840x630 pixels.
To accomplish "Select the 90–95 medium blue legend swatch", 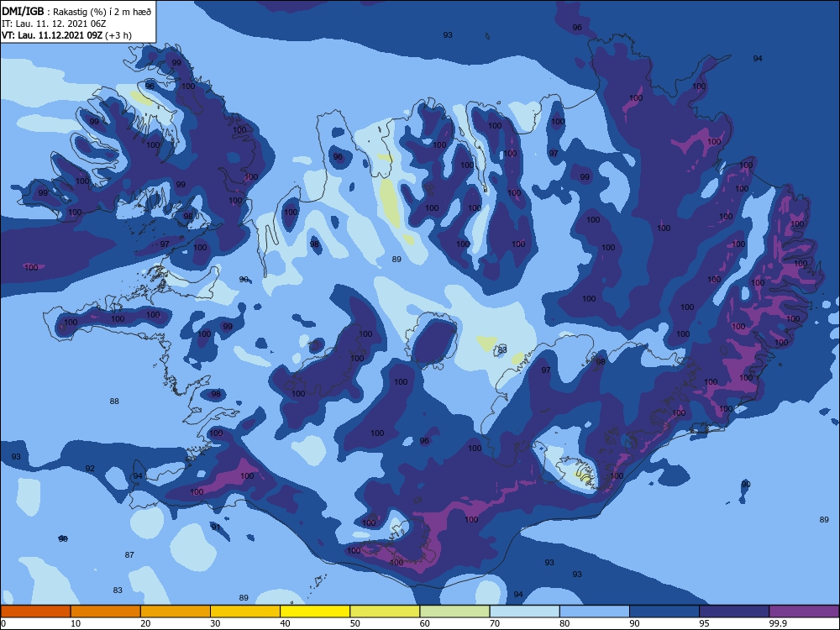I will 664,612.
